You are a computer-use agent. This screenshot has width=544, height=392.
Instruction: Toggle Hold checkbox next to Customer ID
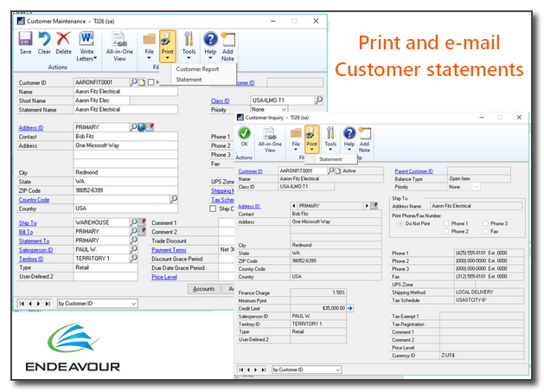pos(150,82)
